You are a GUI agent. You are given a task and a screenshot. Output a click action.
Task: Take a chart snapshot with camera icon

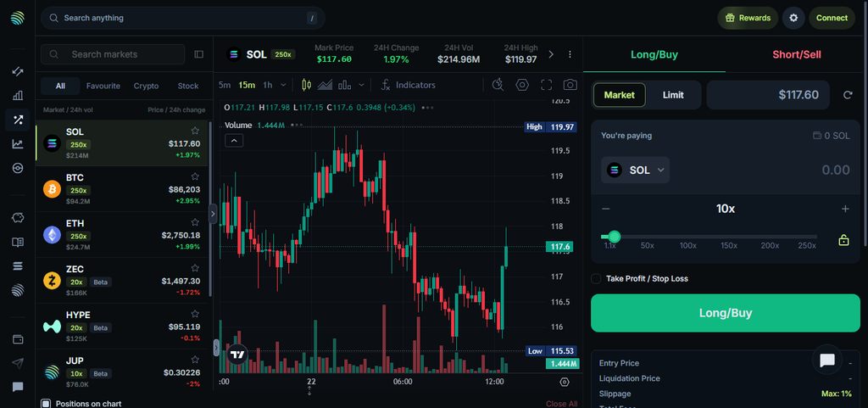pos(570,85)
